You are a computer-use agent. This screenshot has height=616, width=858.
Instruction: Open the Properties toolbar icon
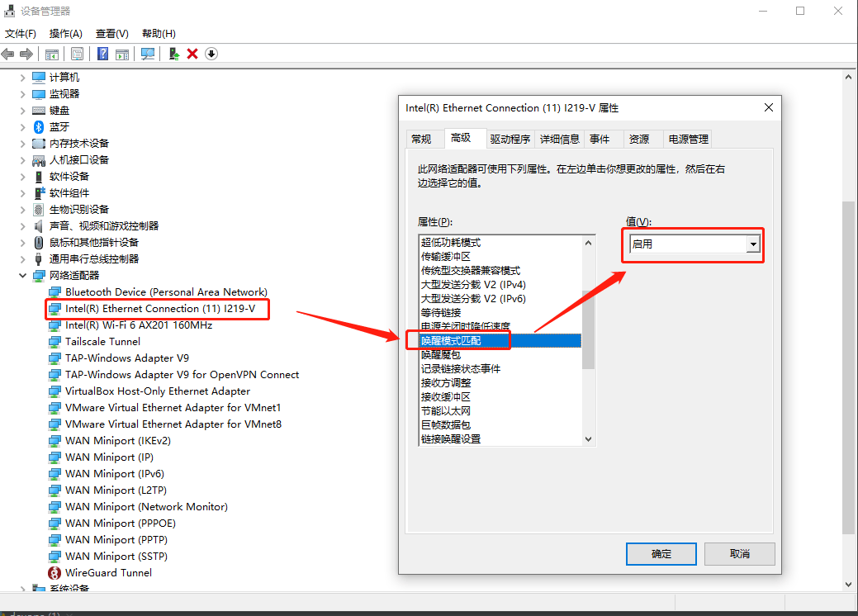coord(77,54)
